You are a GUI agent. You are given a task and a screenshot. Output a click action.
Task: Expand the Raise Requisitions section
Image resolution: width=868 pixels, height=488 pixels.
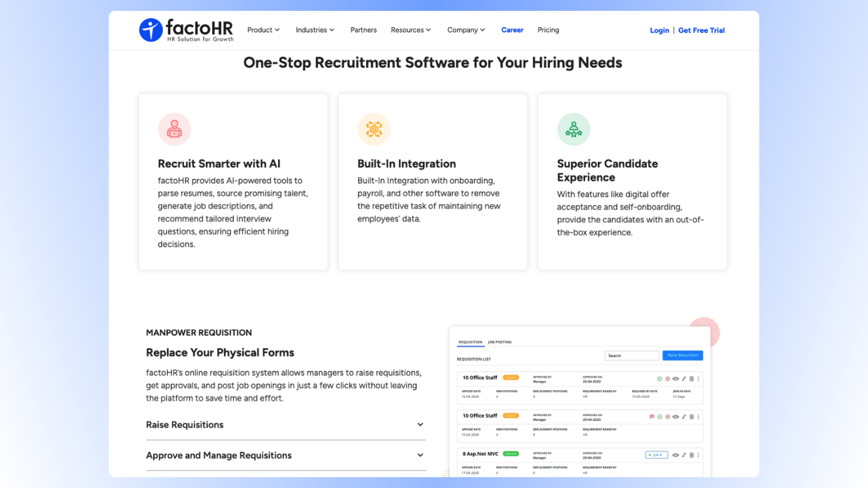[285, 424]
